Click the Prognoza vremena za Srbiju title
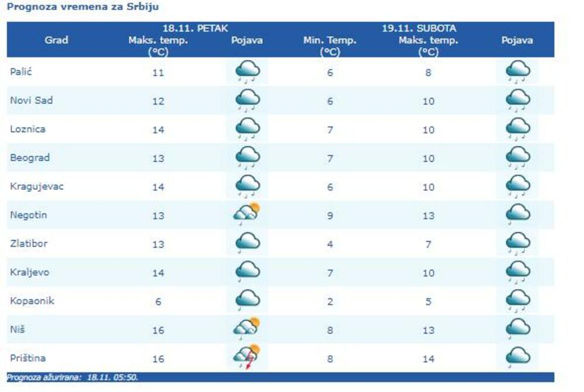Screen dimensions: 584x392 pyautogui.click(x=82, y=7)
